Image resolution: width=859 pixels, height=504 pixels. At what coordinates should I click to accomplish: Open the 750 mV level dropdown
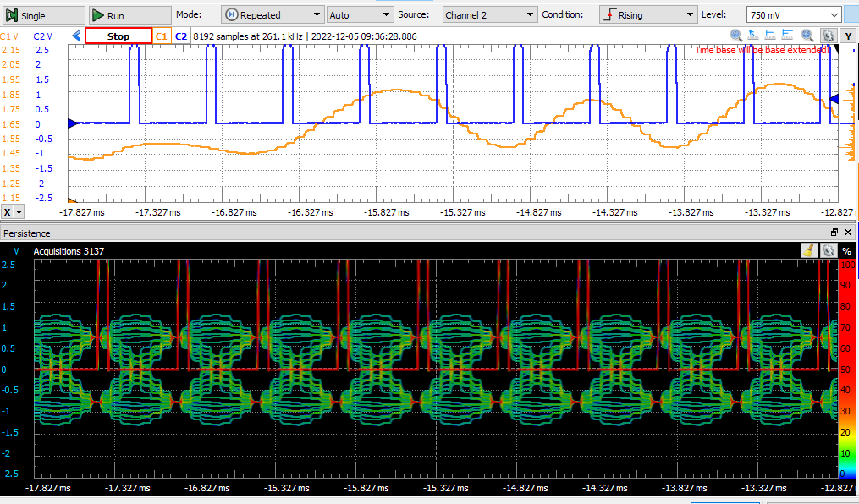point(793,14)
